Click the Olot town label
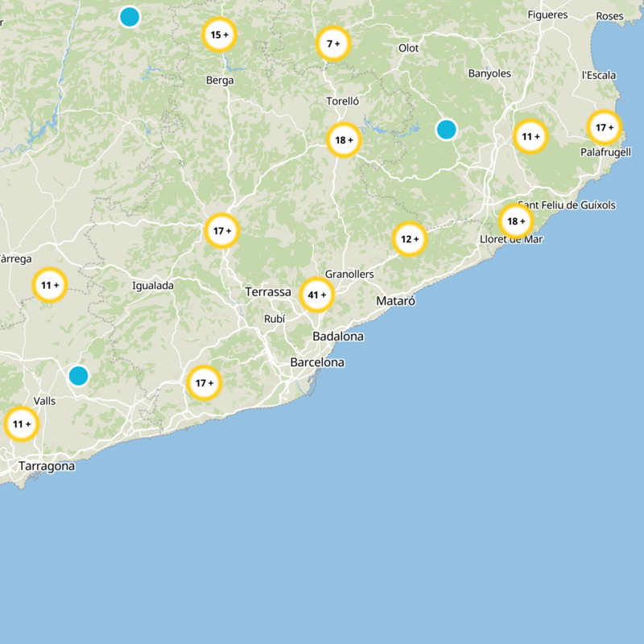 pyautogui.click(x=409, y=48)
